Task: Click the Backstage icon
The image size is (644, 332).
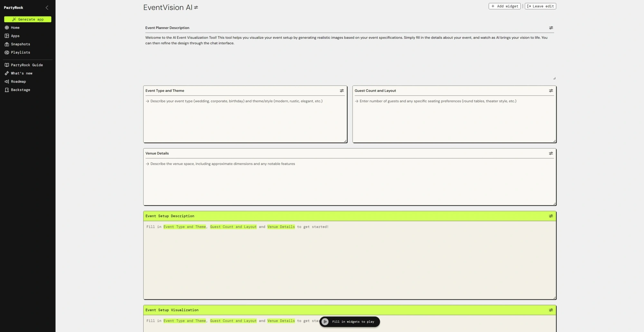Action: pos(7,90)
